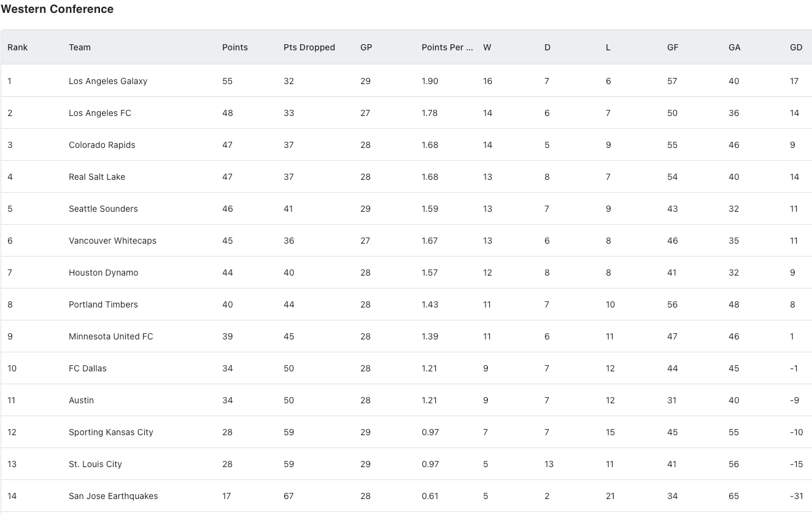Screen dimensions: 812x515
Task: Click the GD column header
Action: pyautogui.click(x=796, y=47)
